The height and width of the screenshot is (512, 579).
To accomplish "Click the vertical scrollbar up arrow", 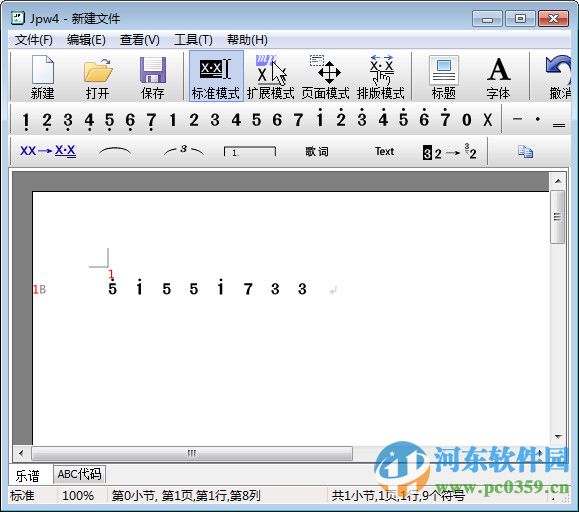I will 558,181.
